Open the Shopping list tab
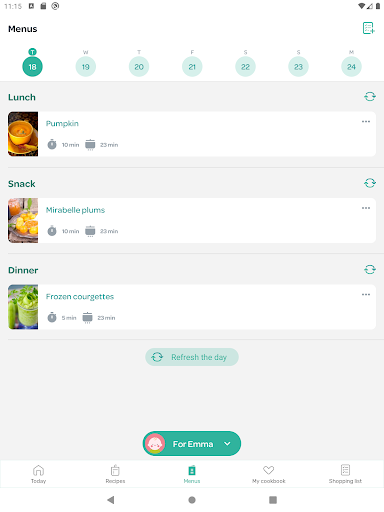The image size is (384, 512). click(x=345, y=474)
